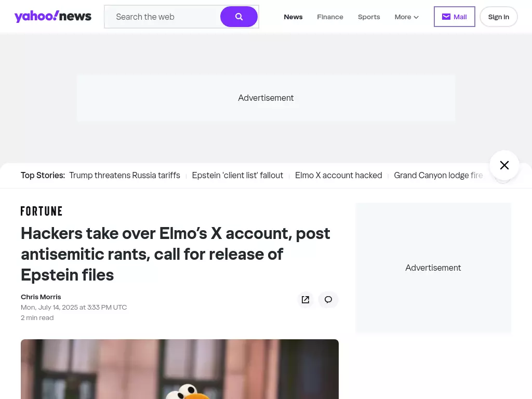Click the sidebar Advertisement box

point(433,268)
